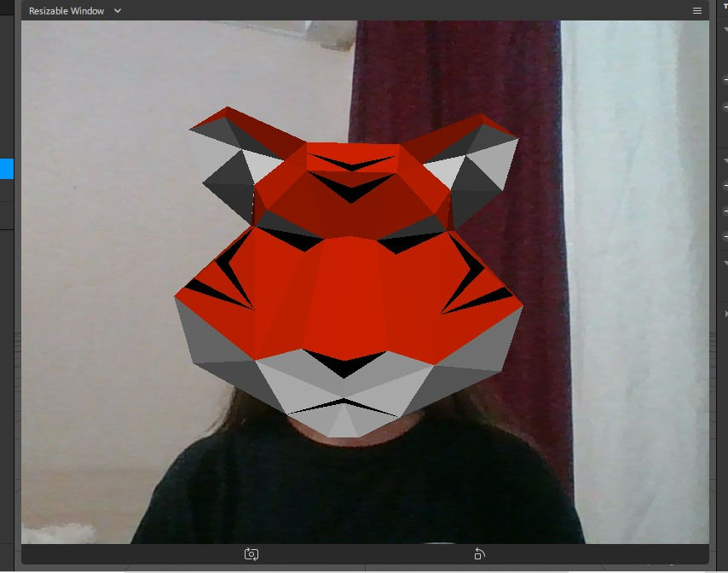Rotate the simulator device orientation
This screenshot has width=728, height=573.
point(480,554)
